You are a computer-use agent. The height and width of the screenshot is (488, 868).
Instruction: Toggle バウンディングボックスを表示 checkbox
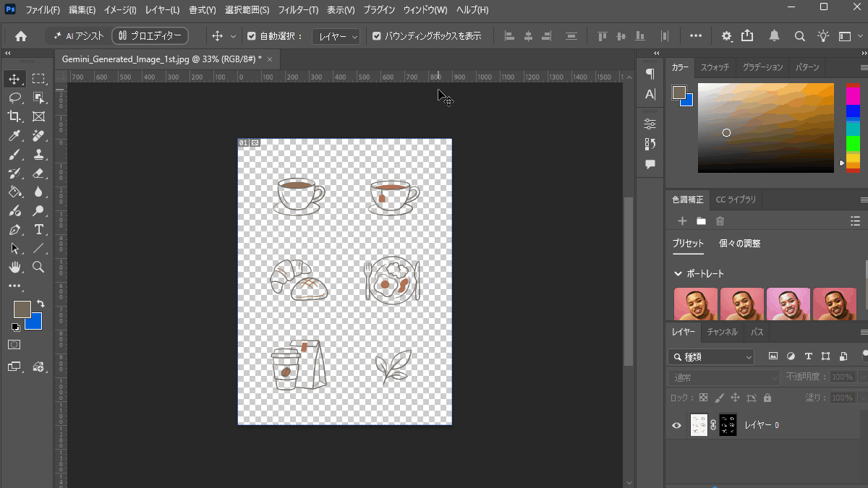coord(377,36)
